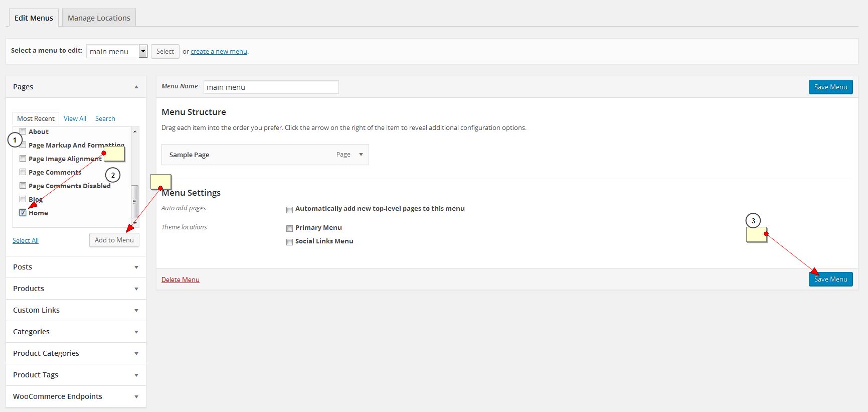Click the bottom Save Menu button
868x412 pixels.
[830, 279]
